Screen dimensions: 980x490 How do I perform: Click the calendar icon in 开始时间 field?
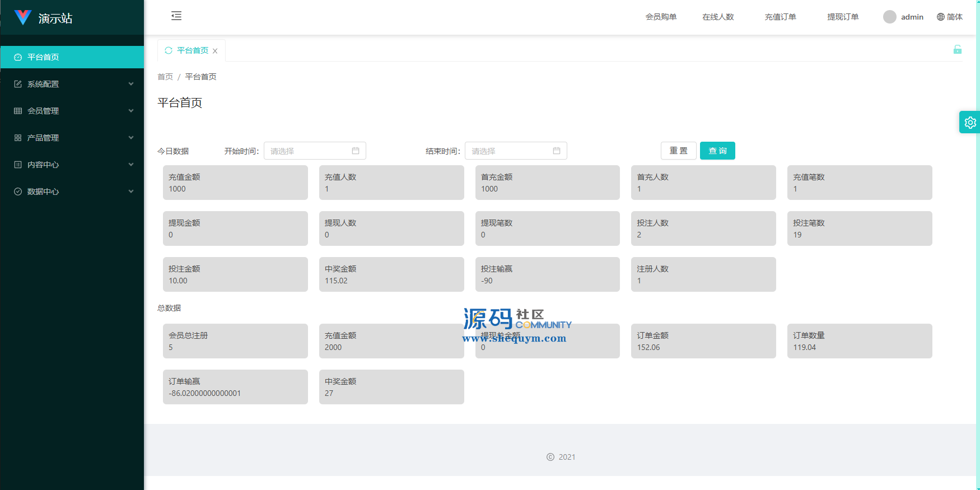(x=356, y=151)
